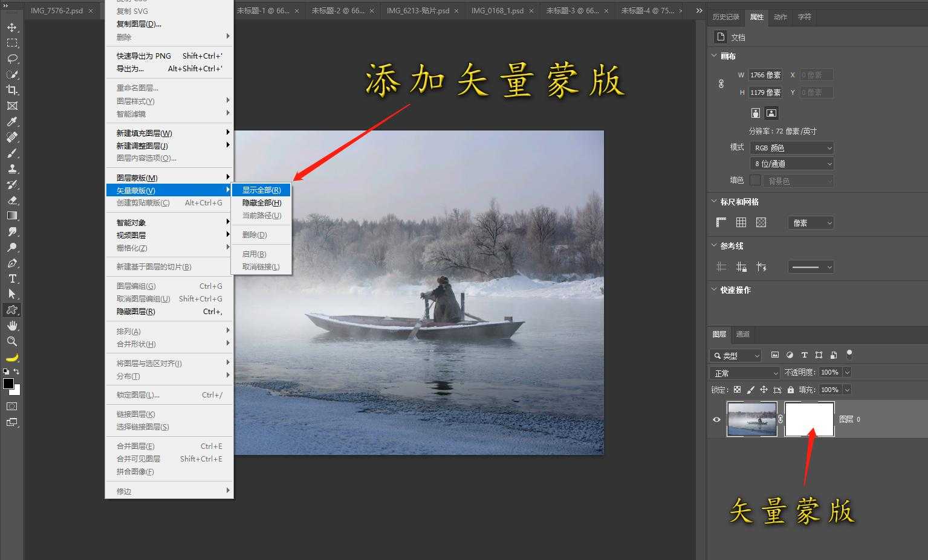Select the Spot Healing Brush tool
928x560 pixels.
click(x=12, y=137)
